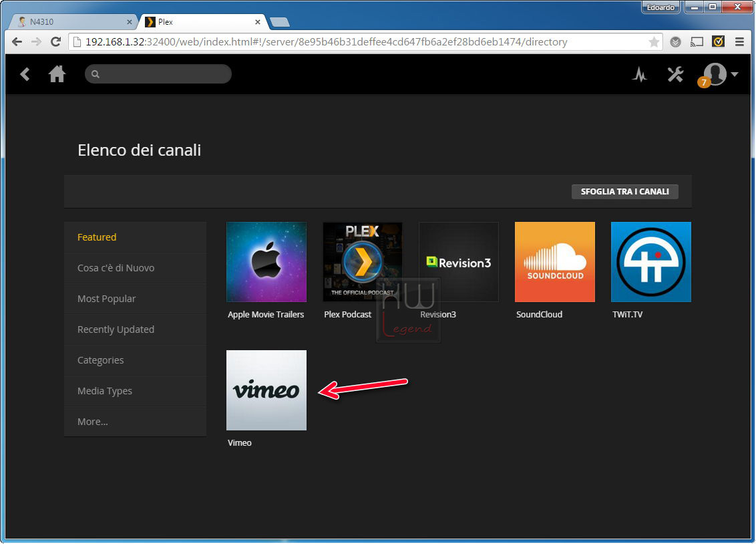
Task: Click the page info icon in address bar
Action: 77,42
